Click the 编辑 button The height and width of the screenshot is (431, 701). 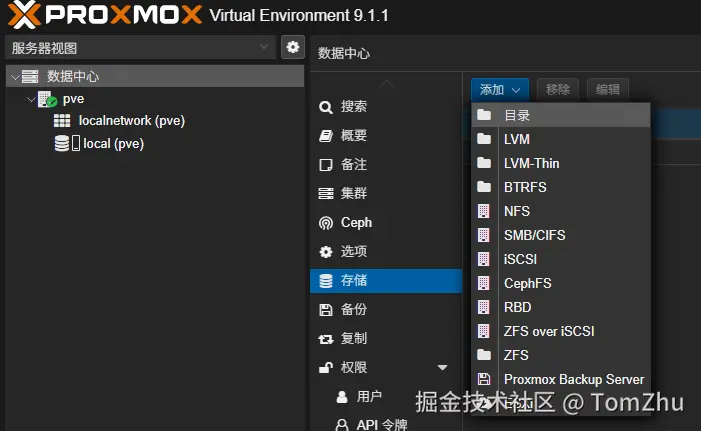click(x=608, y=89)
